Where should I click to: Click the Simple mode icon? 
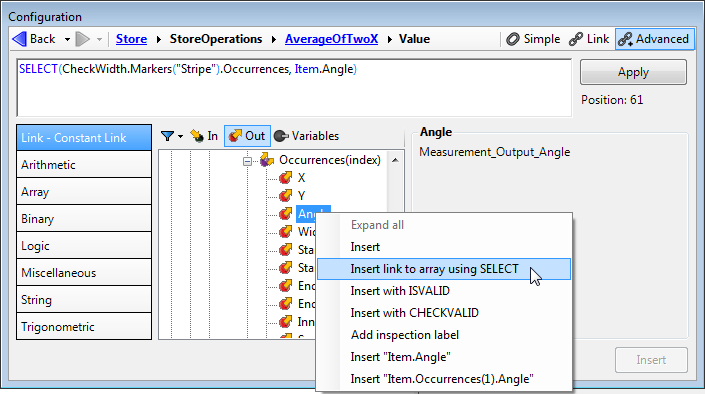pos(513,39)
